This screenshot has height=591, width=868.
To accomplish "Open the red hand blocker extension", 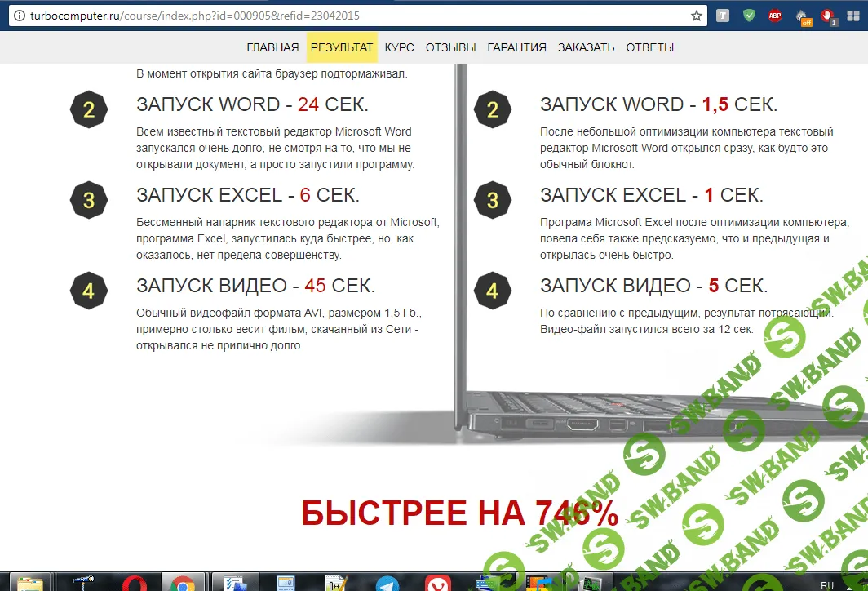I will 829,17.
